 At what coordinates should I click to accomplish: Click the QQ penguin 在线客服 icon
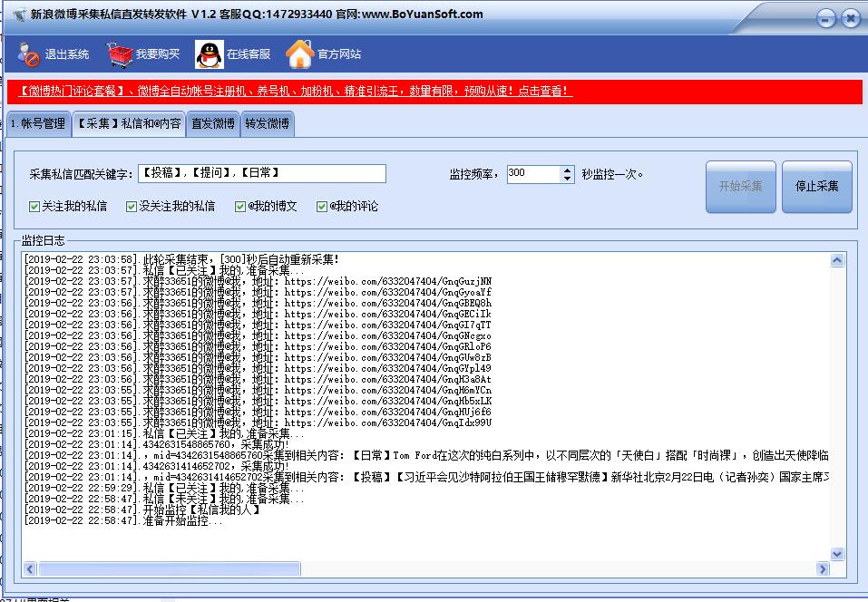(210, 54)
